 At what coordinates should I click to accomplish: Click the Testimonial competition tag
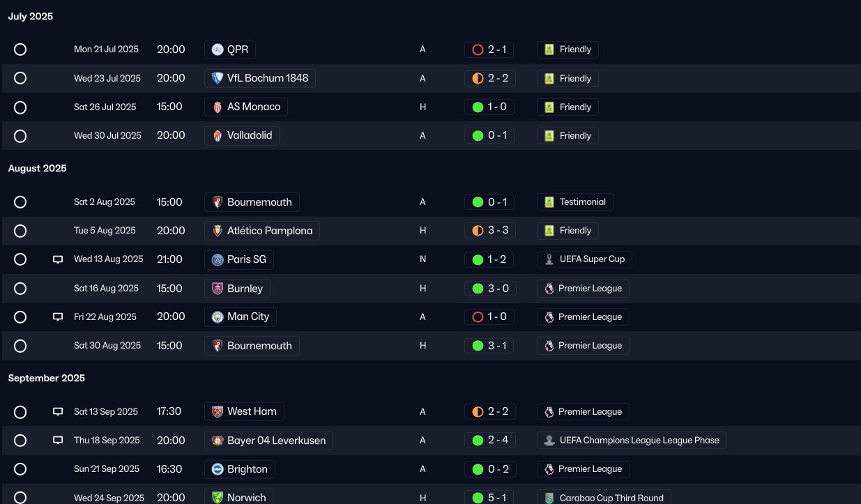(575, 202)
